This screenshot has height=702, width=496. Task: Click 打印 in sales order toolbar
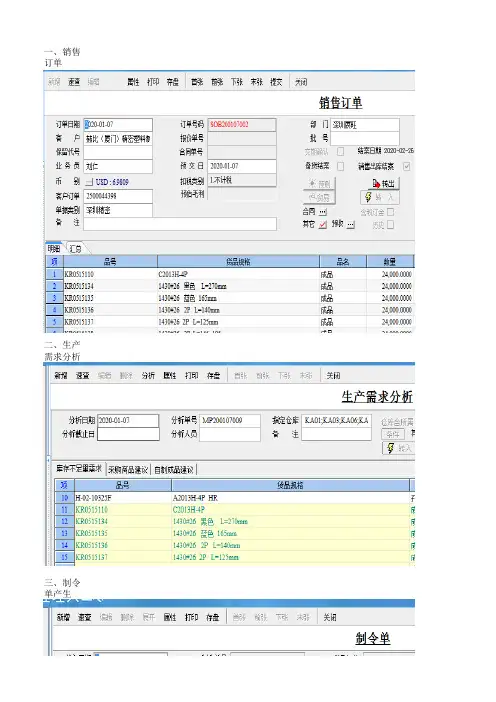(x=153, y=82)
